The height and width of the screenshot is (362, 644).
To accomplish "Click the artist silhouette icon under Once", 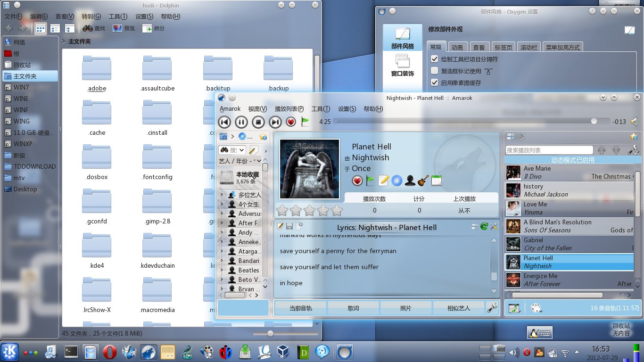I will coord(410,181).
